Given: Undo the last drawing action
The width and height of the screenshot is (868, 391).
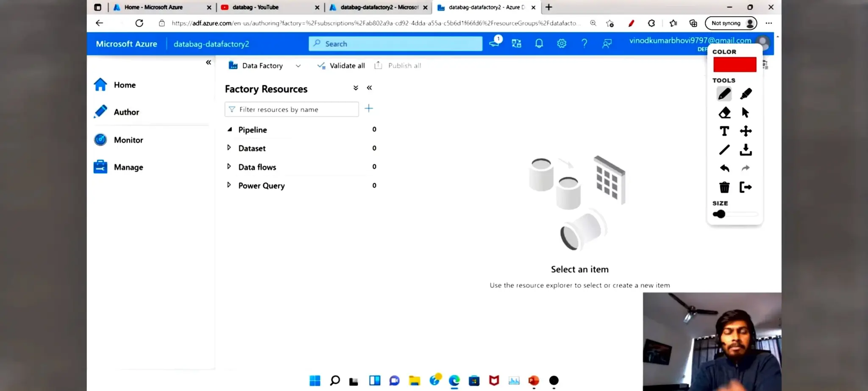Looking at the screenshot, I should (724, 168).
